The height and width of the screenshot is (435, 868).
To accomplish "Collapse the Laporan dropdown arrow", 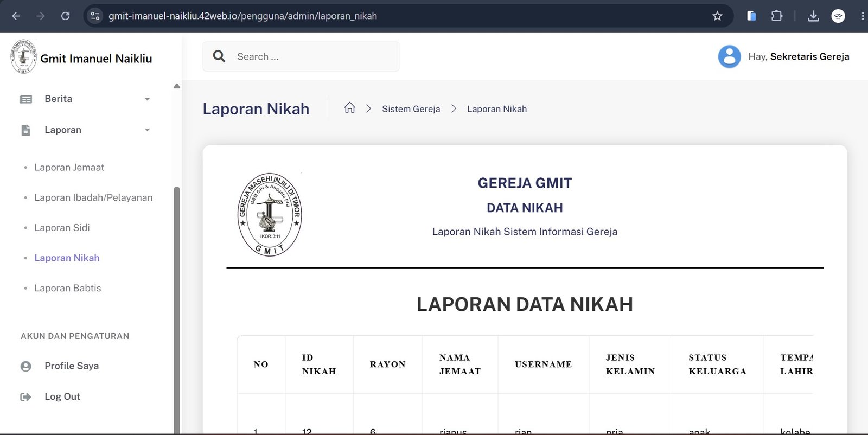I will (x=147, y=130).
